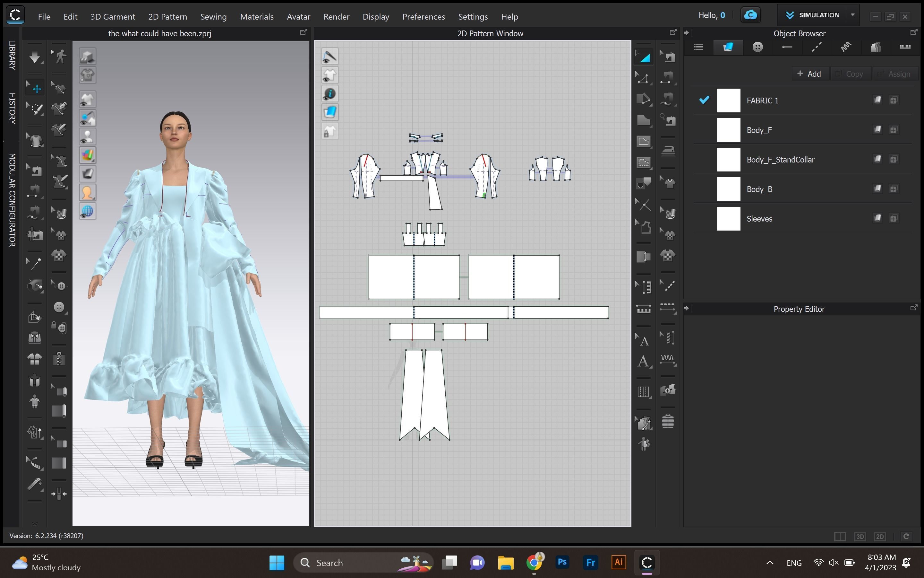Open the 2D Pattern menu
This screenshot has height=578, width=924.
click(x=167, y=16)
